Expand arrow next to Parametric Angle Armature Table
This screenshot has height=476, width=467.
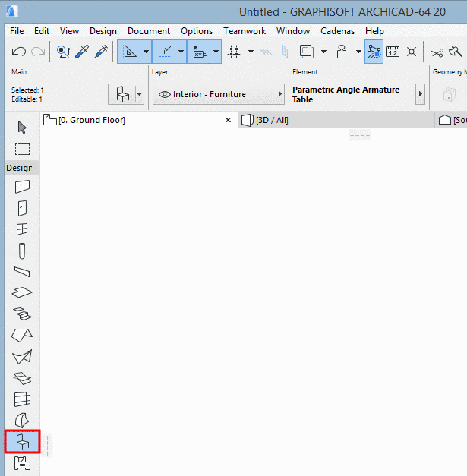pos(420,94)
